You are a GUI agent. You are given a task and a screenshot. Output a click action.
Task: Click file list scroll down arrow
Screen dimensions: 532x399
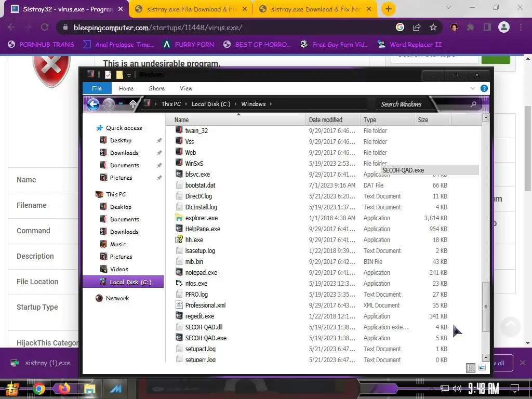coord(486,357)
